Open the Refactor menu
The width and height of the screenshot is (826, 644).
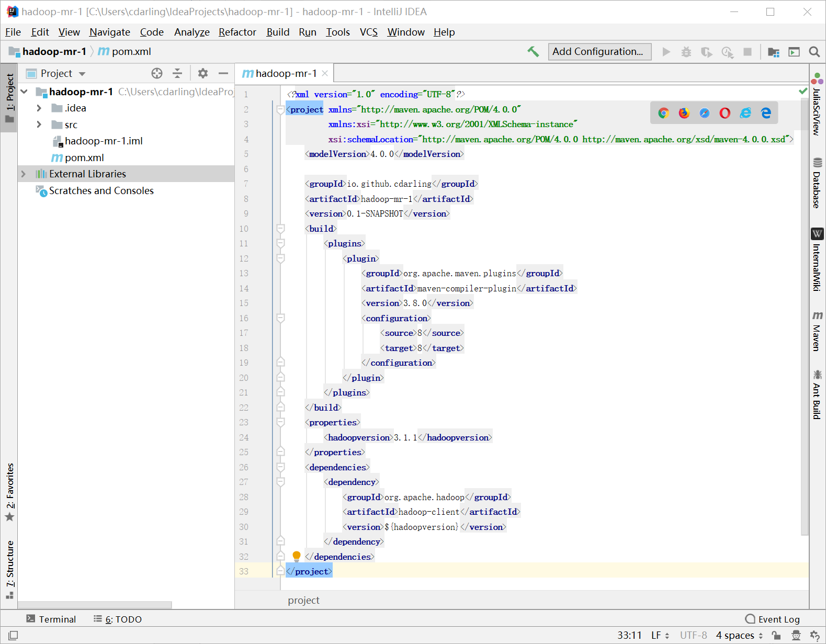[x=237, y=32]
